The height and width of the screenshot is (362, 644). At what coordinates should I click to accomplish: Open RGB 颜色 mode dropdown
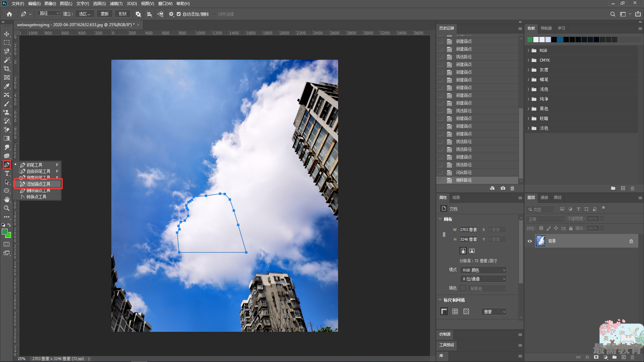tap(483, 270)
